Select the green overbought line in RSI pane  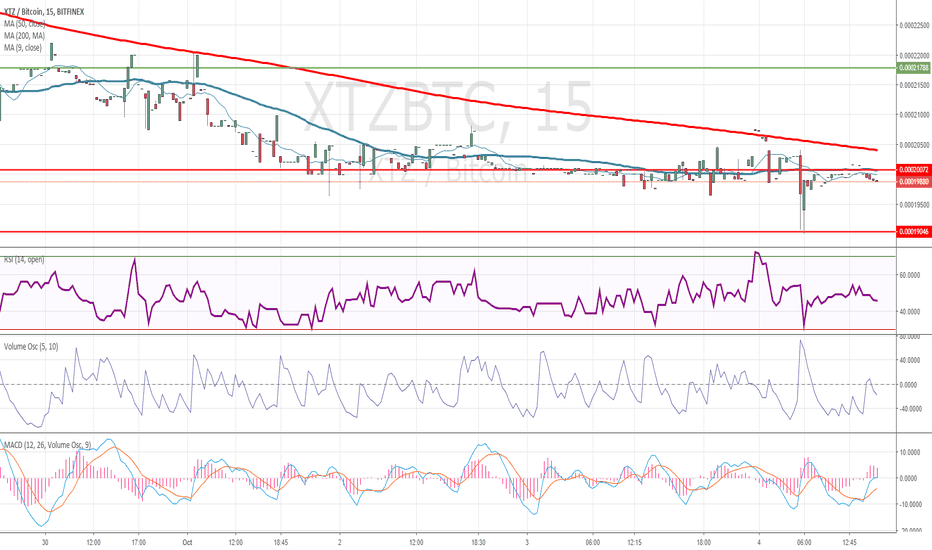tap(447, 257)
